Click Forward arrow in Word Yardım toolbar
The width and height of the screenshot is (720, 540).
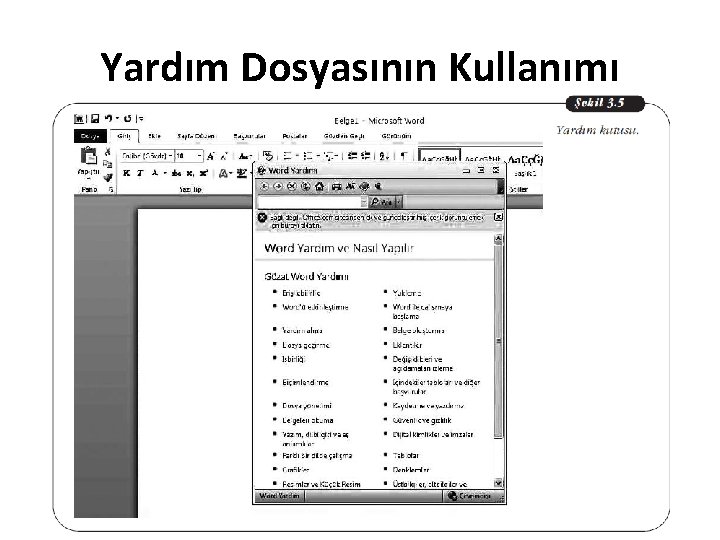(x=278, y=186)
